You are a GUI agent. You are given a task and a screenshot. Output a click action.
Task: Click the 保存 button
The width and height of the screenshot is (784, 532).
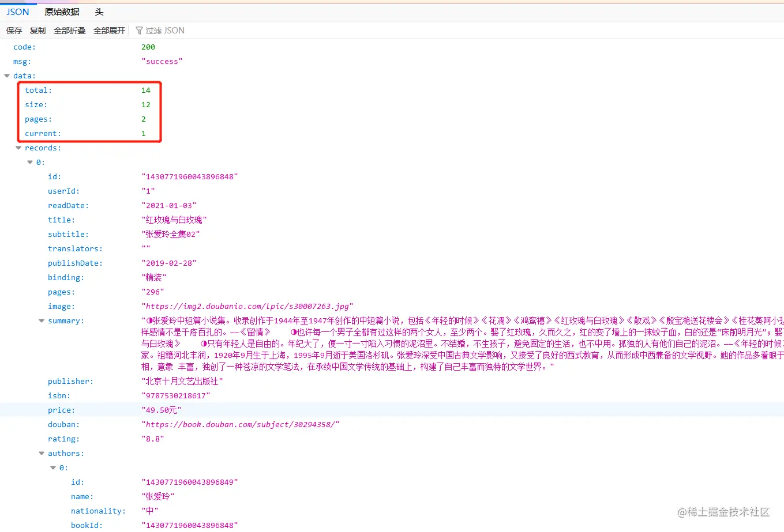tap(14, 31)
